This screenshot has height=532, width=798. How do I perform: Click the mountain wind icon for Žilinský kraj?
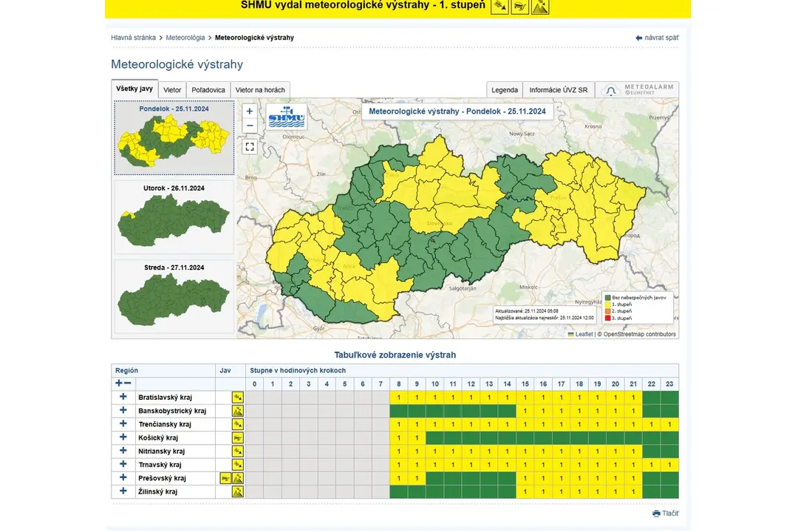[237, 491]
